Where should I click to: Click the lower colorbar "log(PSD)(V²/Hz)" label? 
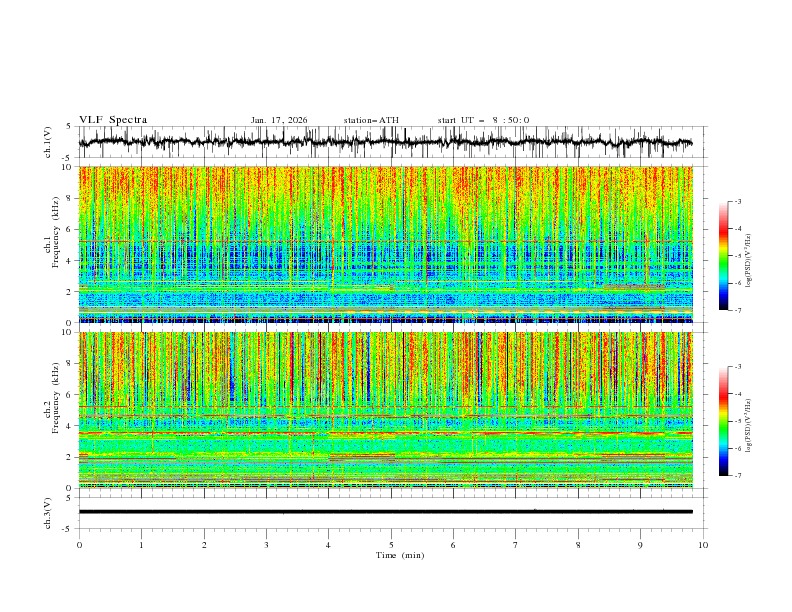(x=749, y=425)
